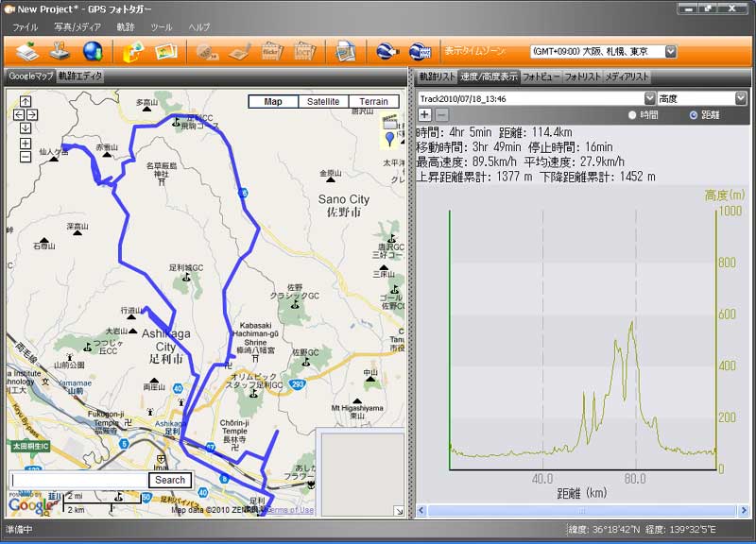Viewport: 756px width, 544px height.
Task: Click the blue placemark pin icon on map
Action: pos(390,139)
